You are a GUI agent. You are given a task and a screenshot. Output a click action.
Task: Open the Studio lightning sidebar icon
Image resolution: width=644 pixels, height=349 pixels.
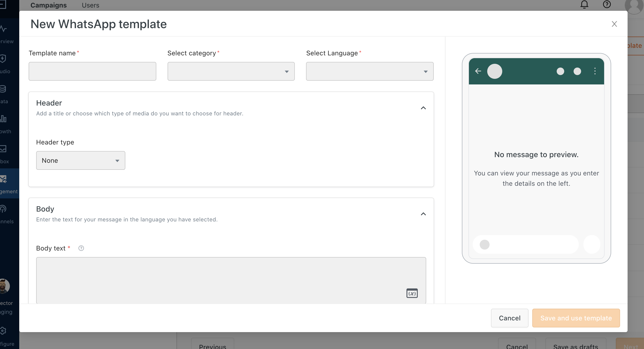point(3,59)
